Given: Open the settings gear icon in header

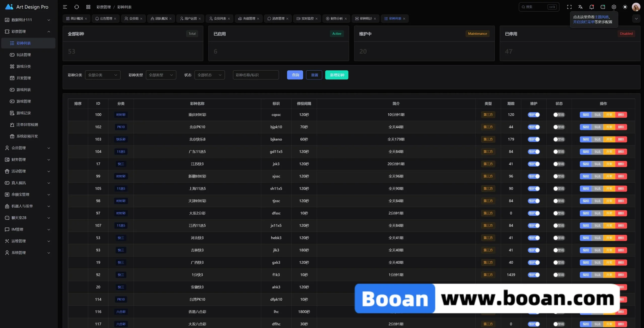Looking at the screenshot, I should point(614,7).
